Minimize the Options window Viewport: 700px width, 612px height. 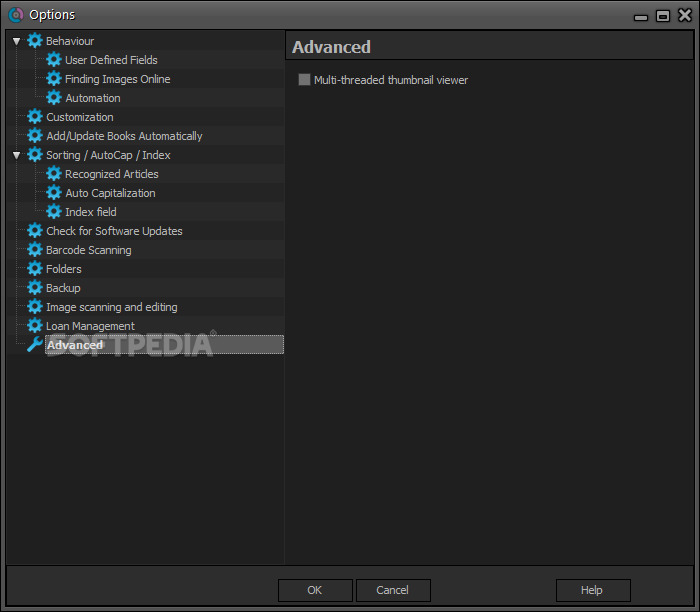(x=641, y=17)
